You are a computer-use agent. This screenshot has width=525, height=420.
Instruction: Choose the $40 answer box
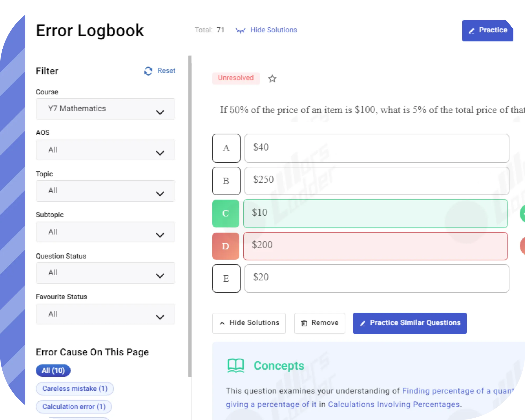pyautogui.click(x=377, y=148)
